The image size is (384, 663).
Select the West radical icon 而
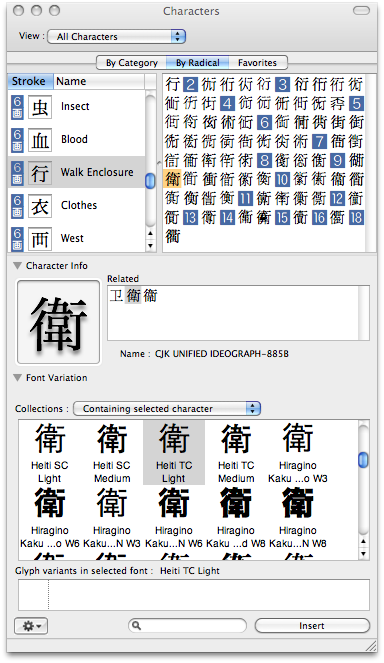coord(40,239)
